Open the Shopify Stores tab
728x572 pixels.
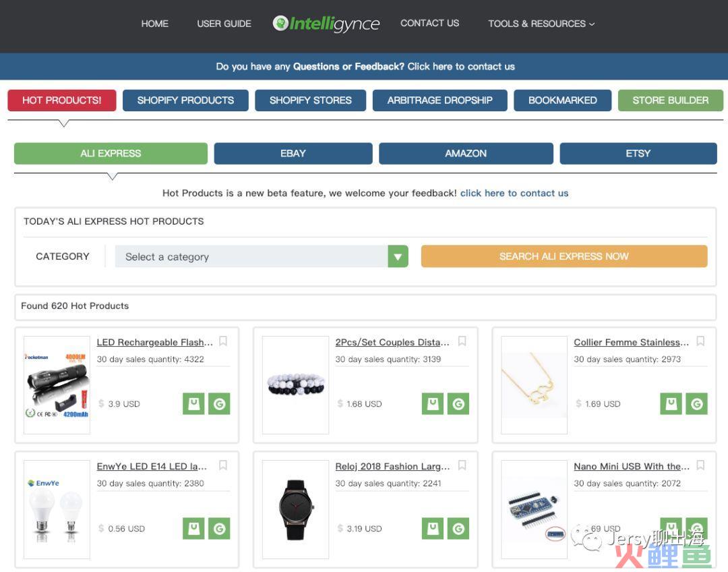click(311, 101)
